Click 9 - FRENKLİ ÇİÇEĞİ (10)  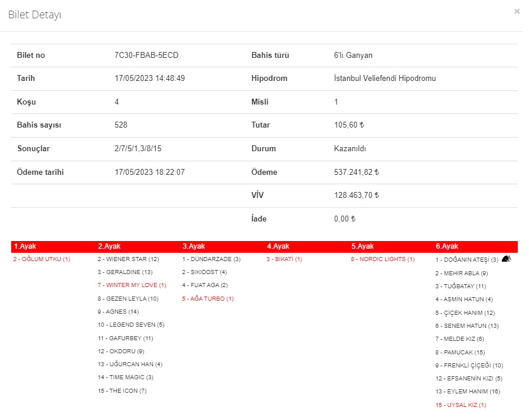469,366
